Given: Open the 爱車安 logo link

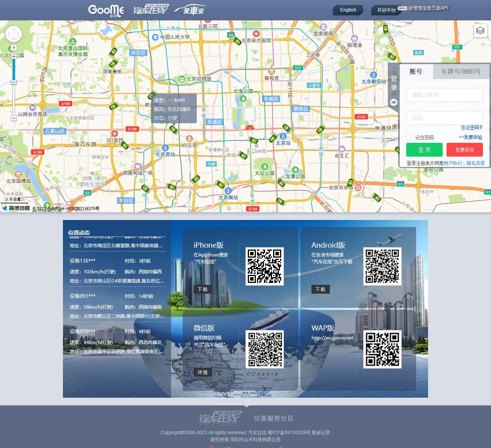Looking at the screenshot, I should point(190,10).
